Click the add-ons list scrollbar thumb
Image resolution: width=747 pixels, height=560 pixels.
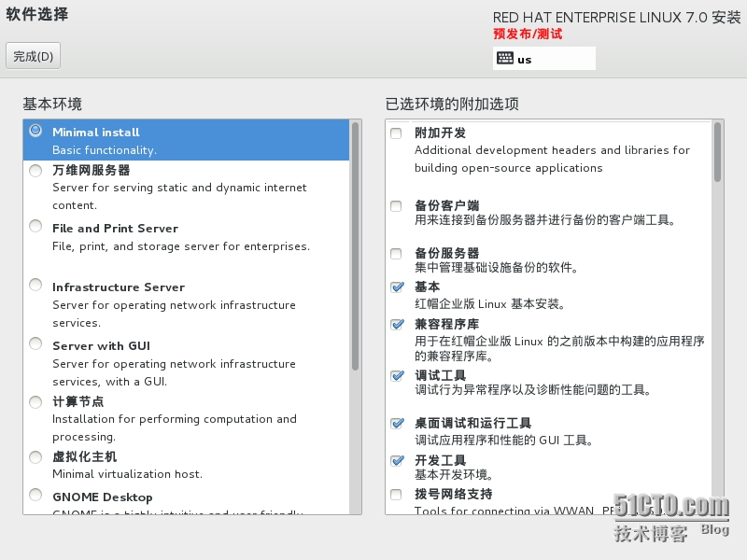[x=717, y=152]
